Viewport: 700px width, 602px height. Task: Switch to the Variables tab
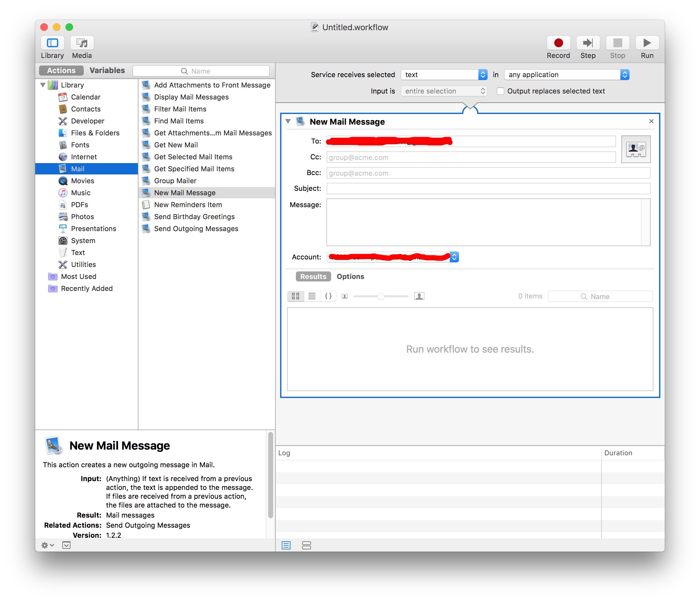(107, 70)
